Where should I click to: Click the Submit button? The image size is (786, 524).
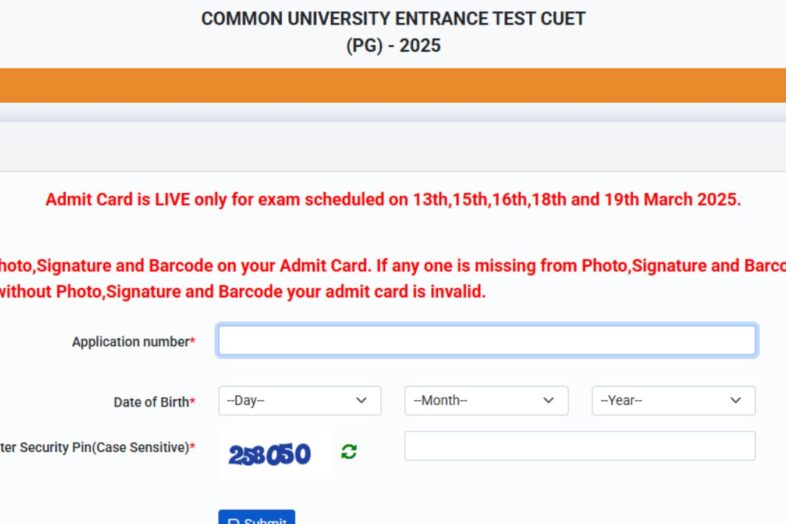[x=257, y=518]
